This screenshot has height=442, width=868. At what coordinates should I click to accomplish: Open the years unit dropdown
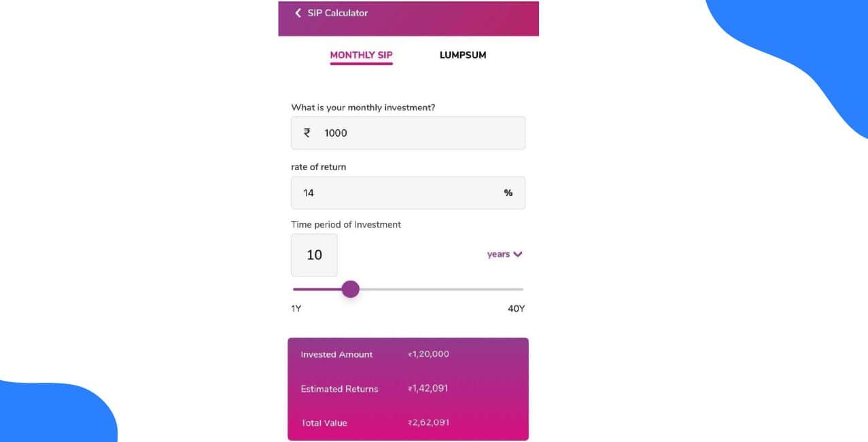504,254
